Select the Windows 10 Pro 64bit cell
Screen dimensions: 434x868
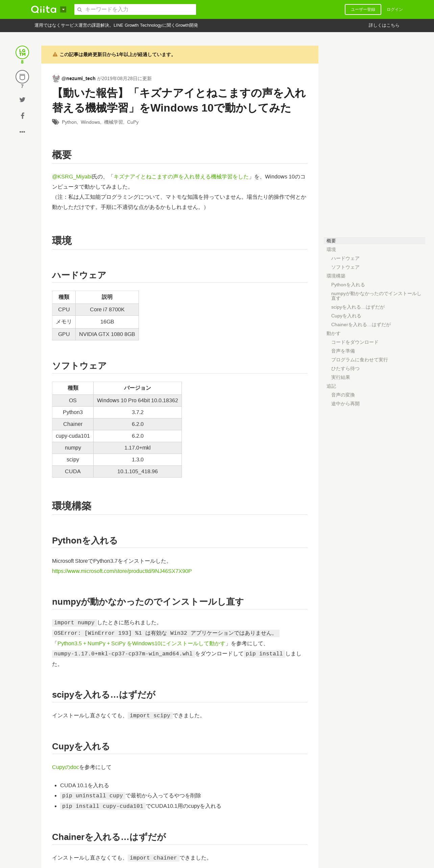point(138,400)
